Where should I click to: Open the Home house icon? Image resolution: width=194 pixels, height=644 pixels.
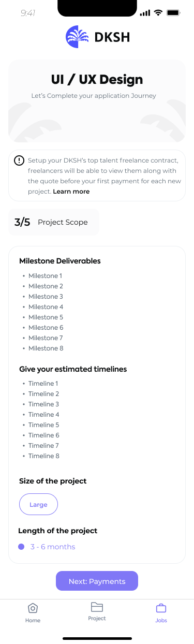tap(33, 608)
